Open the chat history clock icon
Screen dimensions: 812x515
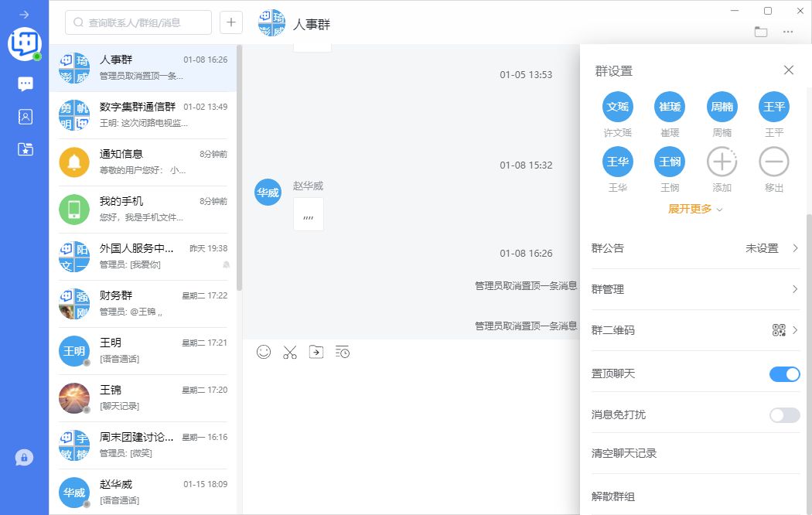coord(343,352)
